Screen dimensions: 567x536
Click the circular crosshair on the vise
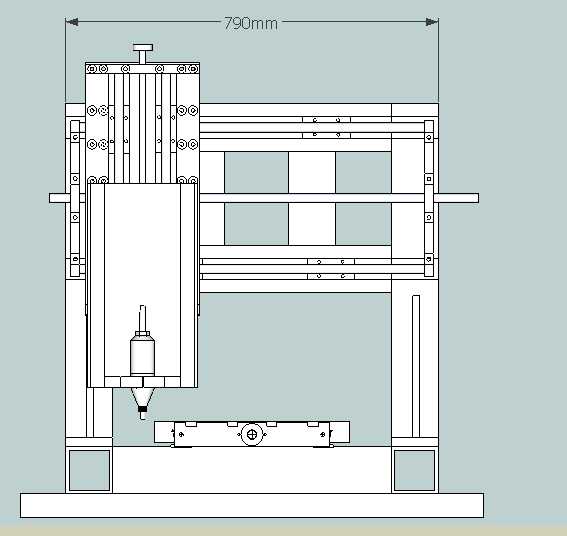tap(252, 434)
